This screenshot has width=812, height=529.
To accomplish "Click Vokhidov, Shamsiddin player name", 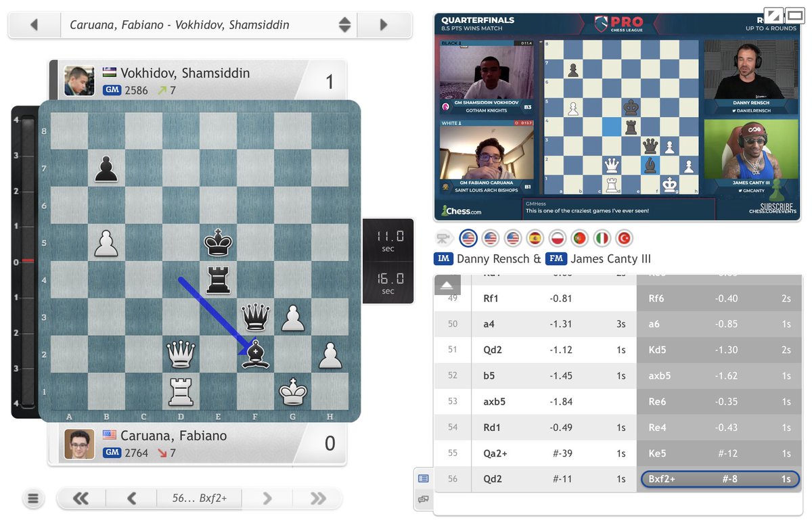I will click(185, 73).
